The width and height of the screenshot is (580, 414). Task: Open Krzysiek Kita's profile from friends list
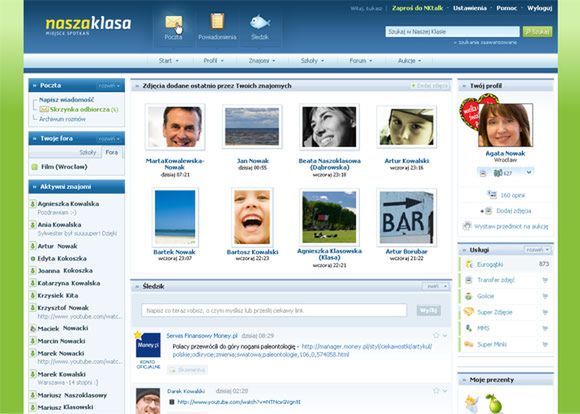[x=57, y=296]
